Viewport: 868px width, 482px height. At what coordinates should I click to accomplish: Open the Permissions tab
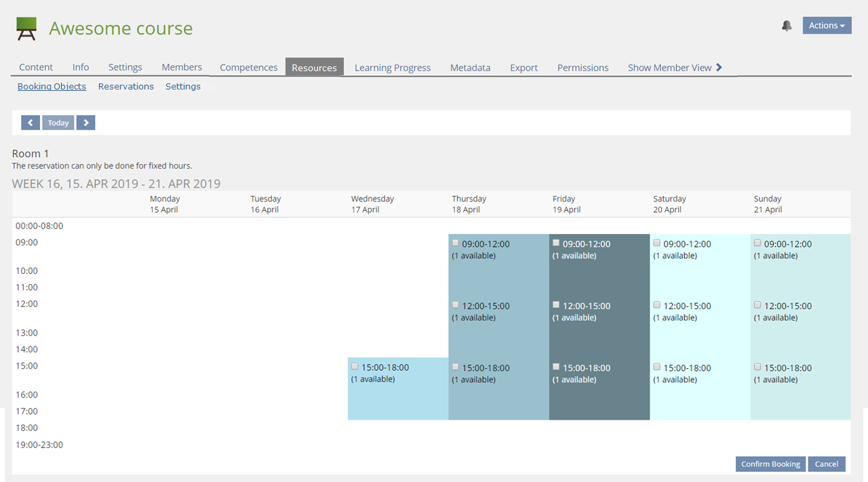583,68
